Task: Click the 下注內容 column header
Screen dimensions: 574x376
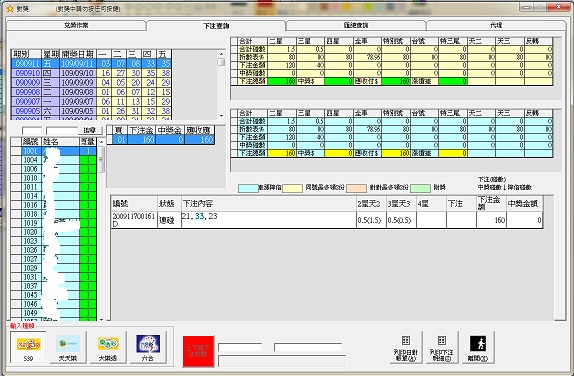Action: (x=269, y=204)
